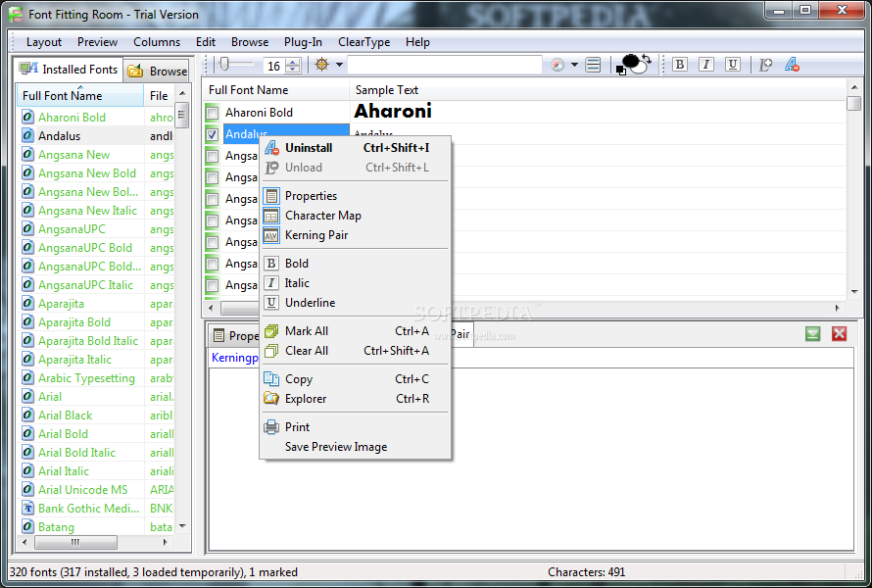Screen dimensions: 872x588
Task: Click green collapse panel icon in bottom pane
Action: pyautogui.click(x=812, y=334)
